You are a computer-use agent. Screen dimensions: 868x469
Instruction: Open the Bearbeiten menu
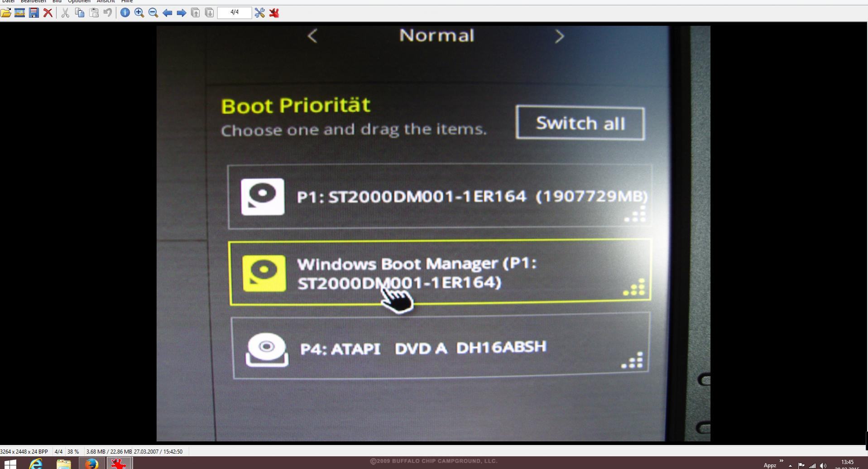[33, 1]
